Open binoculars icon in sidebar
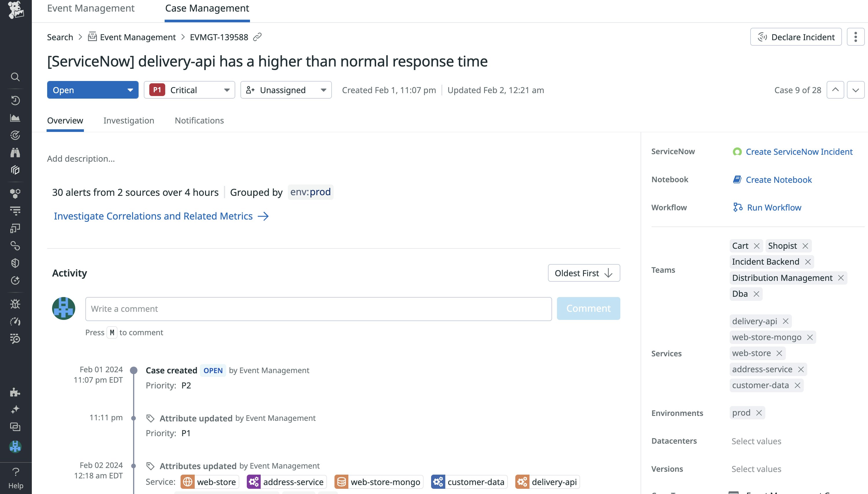868x494 pixels. tap(15, 153)
